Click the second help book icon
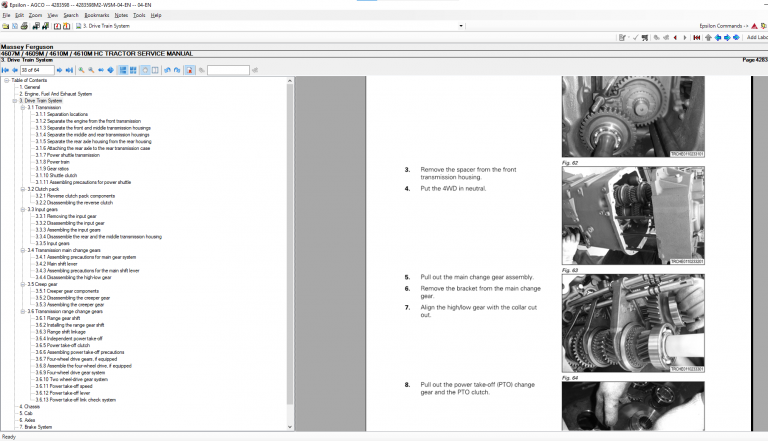 pyautogui.click(x=66, y=26)
